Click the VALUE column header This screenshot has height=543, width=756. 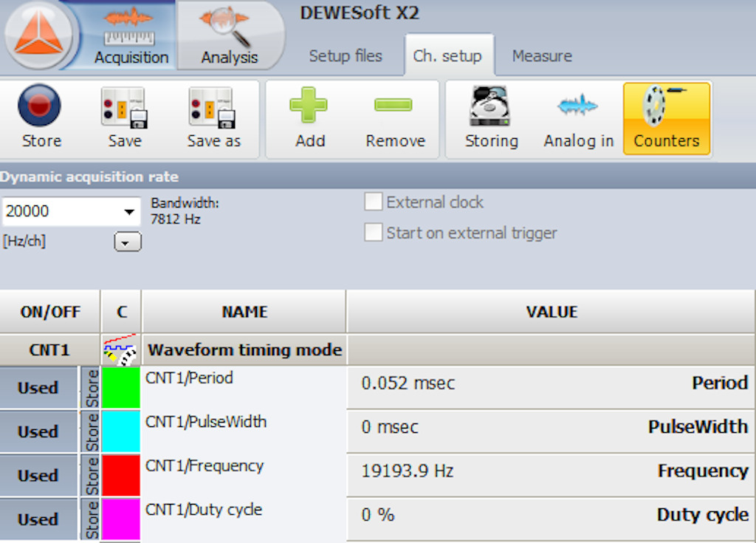coord(551,312)
